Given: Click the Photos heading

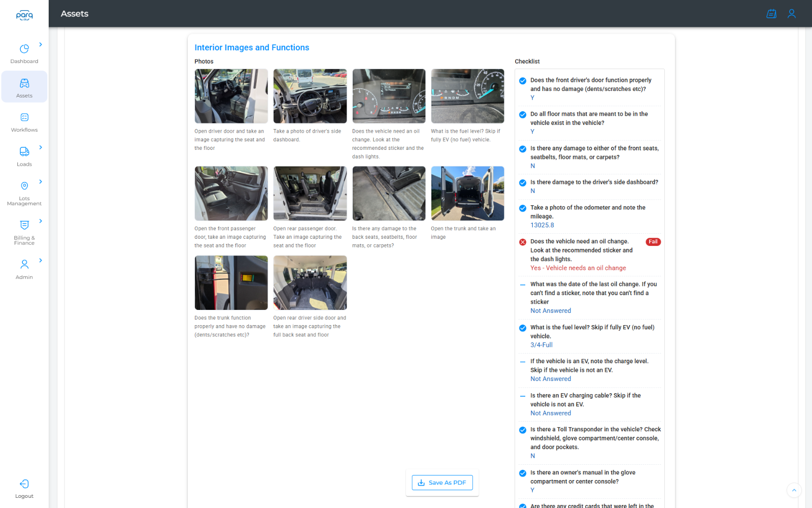Looking at the screenshot, I should pos(204,61).
